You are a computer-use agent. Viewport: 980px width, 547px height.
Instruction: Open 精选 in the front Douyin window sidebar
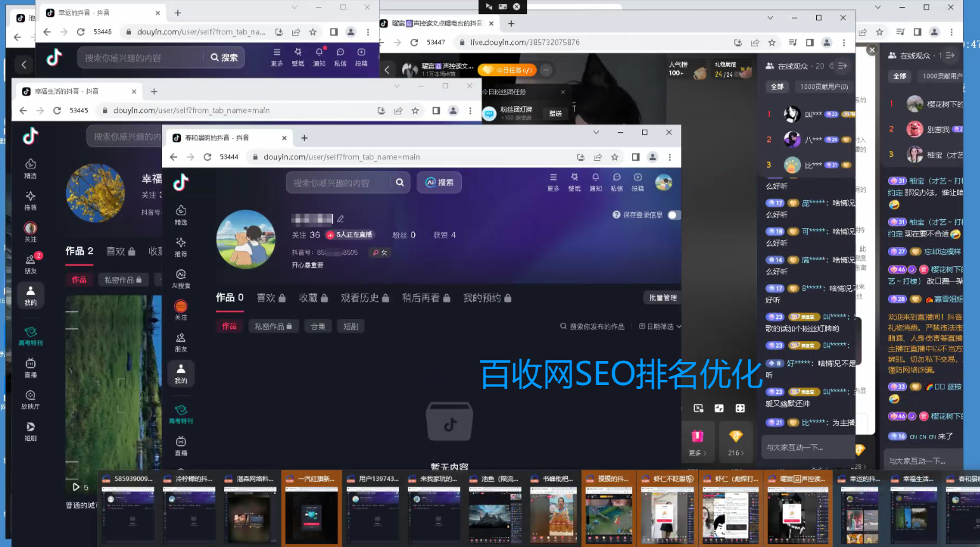181,215
